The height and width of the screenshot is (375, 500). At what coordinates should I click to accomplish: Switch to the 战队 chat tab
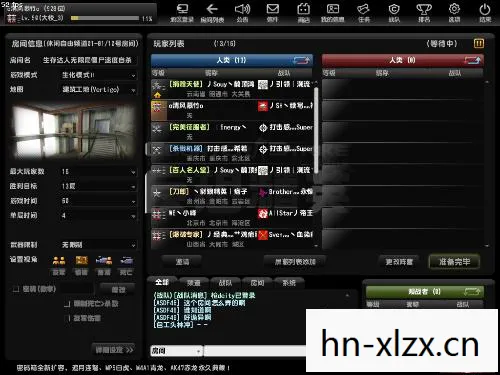[225, 283]
